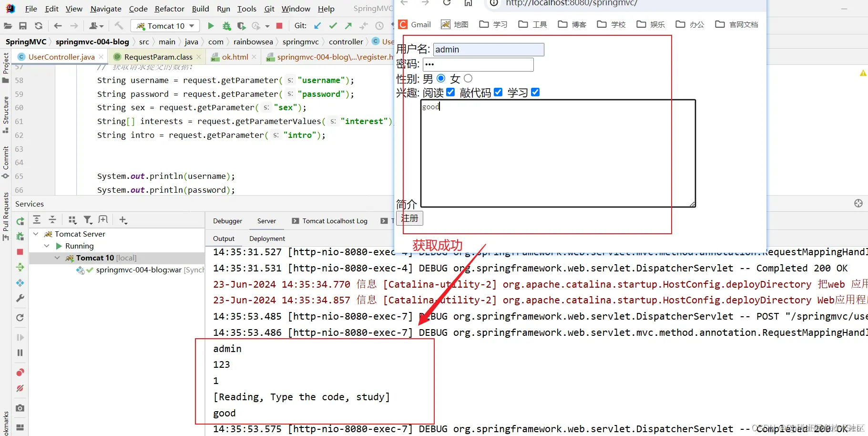The height and width of the screenshot is (436, 868).
Task: Open 地图 bookmark in browser
Action: 455,24
